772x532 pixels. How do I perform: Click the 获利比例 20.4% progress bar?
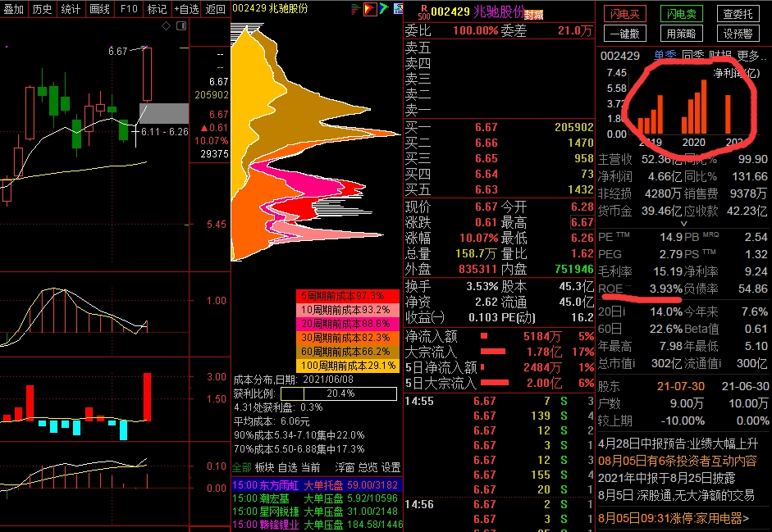pos(339,393)
